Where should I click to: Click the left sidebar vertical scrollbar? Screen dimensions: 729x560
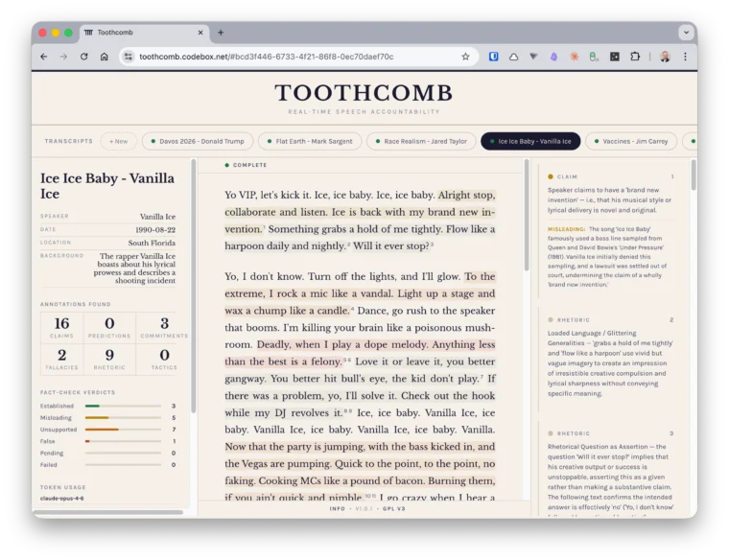194,287
